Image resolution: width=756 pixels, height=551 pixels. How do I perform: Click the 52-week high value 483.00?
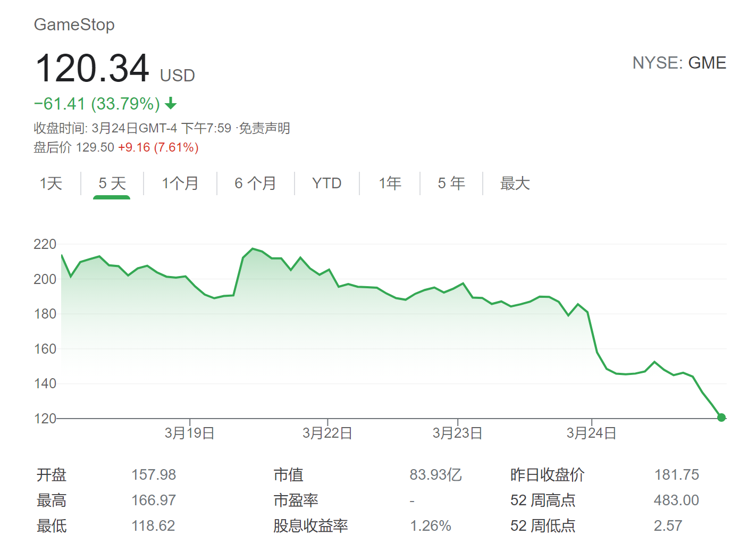[677, 500]
